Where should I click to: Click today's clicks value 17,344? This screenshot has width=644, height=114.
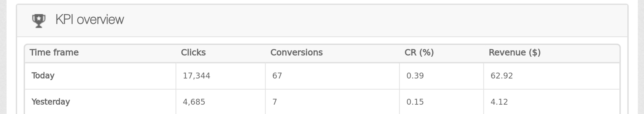tap(196, 76)
